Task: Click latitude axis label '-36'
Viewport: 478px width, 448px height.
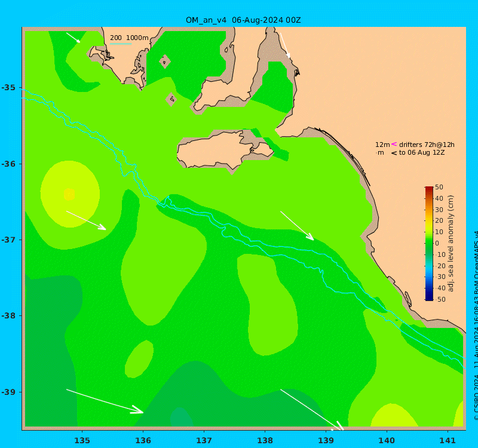Action: point(8,164)
